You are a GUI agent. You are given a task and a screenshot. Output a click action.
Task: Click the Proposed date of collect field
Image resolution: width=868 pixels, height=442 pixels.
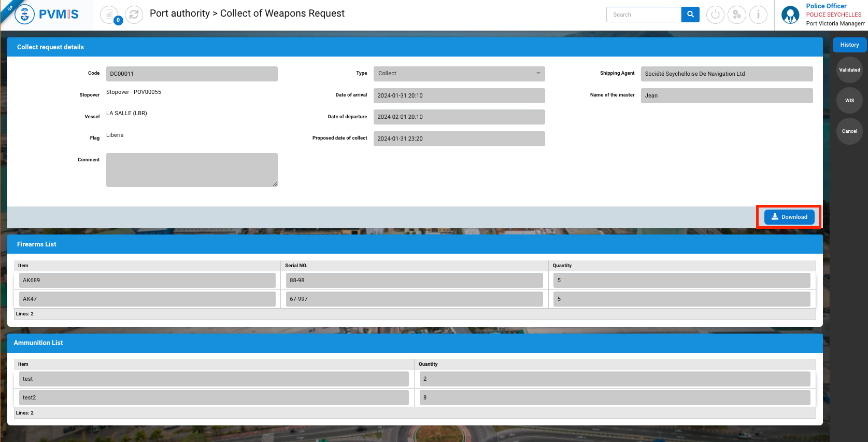pos(459,139)
